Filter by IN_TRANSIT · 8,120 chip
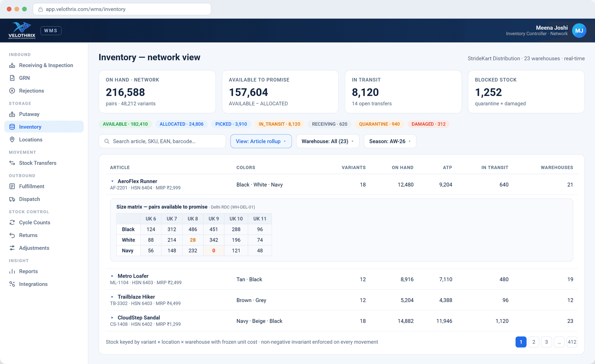595x364 pixels. tap(279, 124)
